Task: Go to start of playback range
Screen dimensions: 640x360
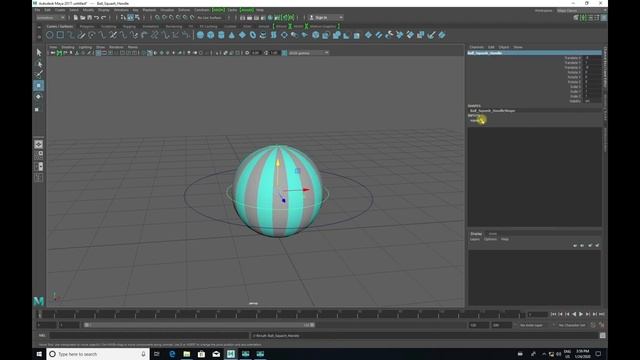Action: click(x=553, y=314)
